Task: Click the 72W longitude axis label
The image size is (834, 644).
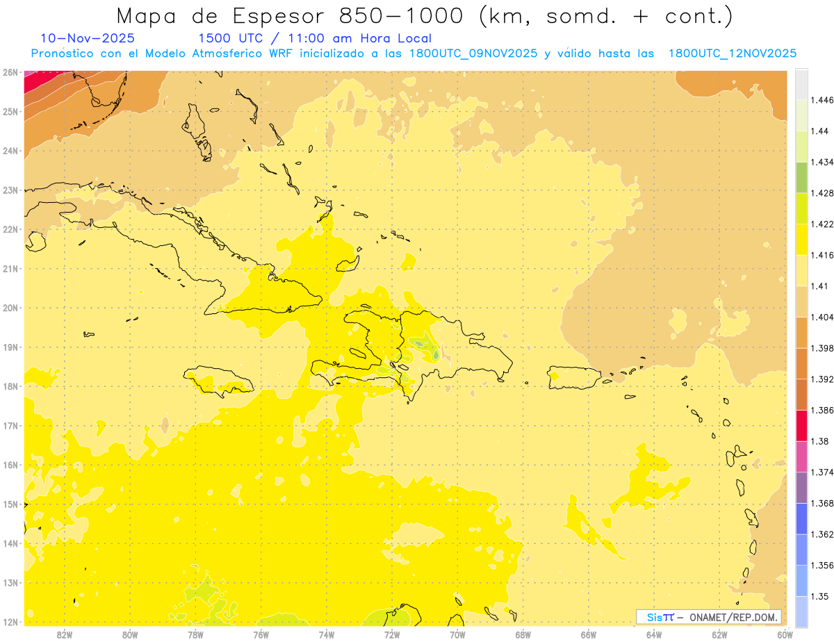Action: click(x=392, y=634)
